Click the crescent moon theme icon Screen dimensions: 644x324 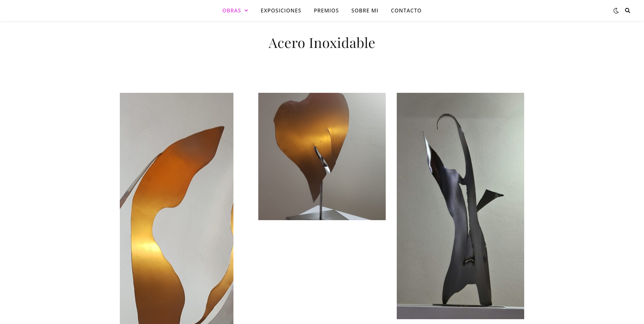tap(616, 11)
